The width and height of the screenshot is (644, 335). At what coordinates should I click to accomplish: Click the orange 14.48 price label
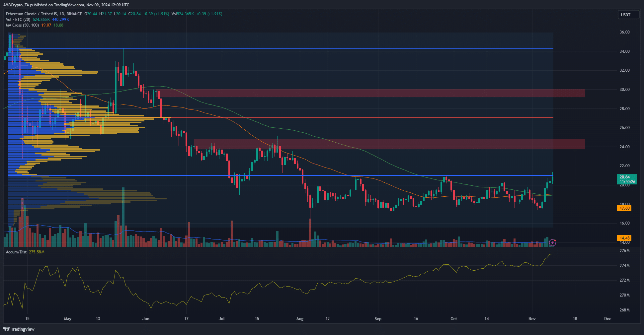click(x=624, y=238)
